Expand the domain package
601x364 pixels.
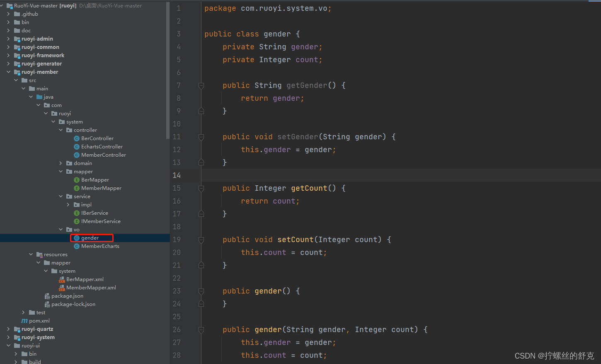61,163
